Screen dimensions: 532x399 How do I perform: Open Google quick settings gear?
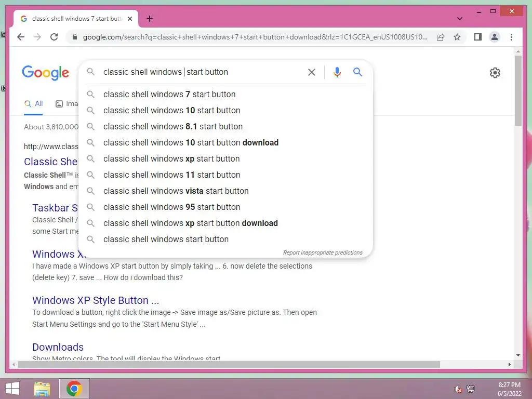coord(495,72)
